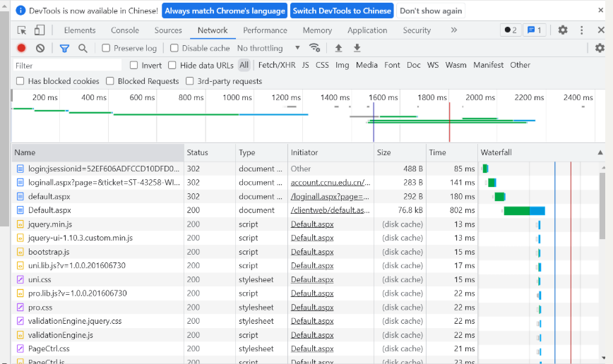Click Switch DevTools to Chinese button
This screenshot has width=613, height=364.
pos(342,11)
